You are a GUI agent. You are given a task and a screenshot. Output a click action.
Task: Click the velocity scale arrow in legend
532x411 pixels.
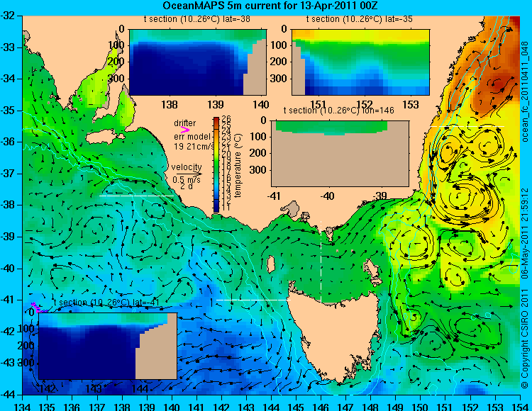tap(189, 174)
